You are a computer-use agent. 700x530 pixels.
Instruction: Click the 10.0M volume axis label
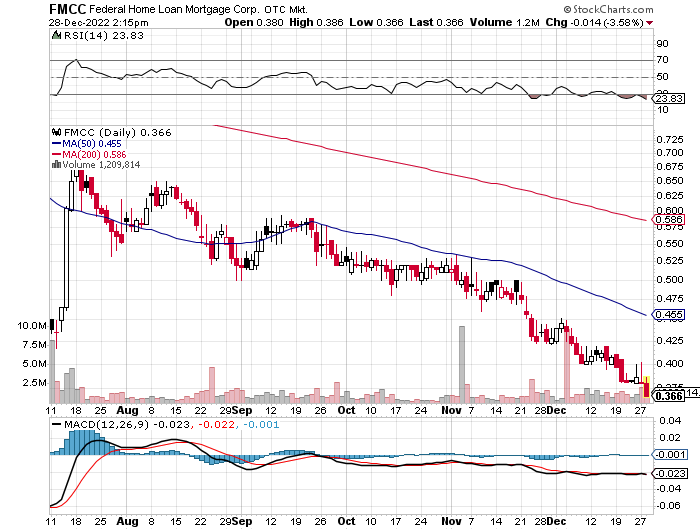(x=32, y=326)
